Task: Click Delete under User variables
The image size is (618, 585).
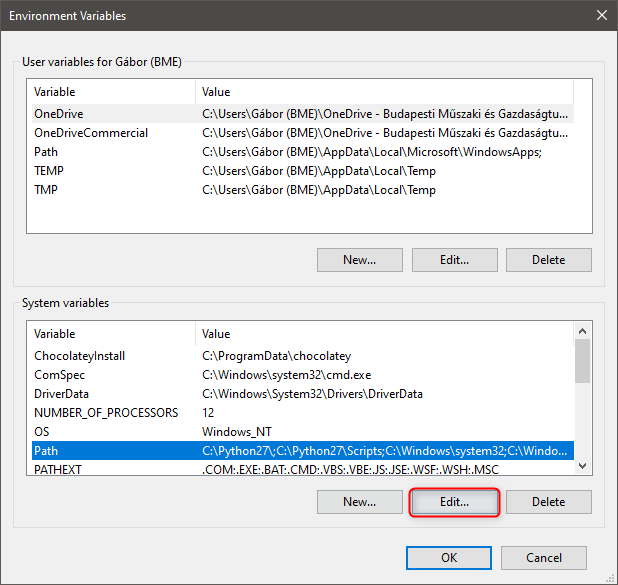Action: coord(548,260)
